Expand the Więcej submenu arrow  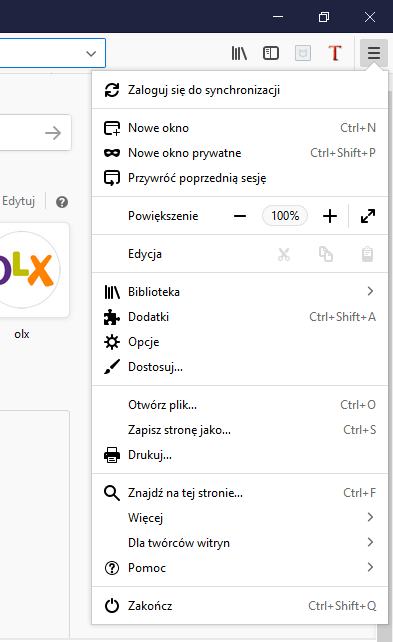(370, 518)
